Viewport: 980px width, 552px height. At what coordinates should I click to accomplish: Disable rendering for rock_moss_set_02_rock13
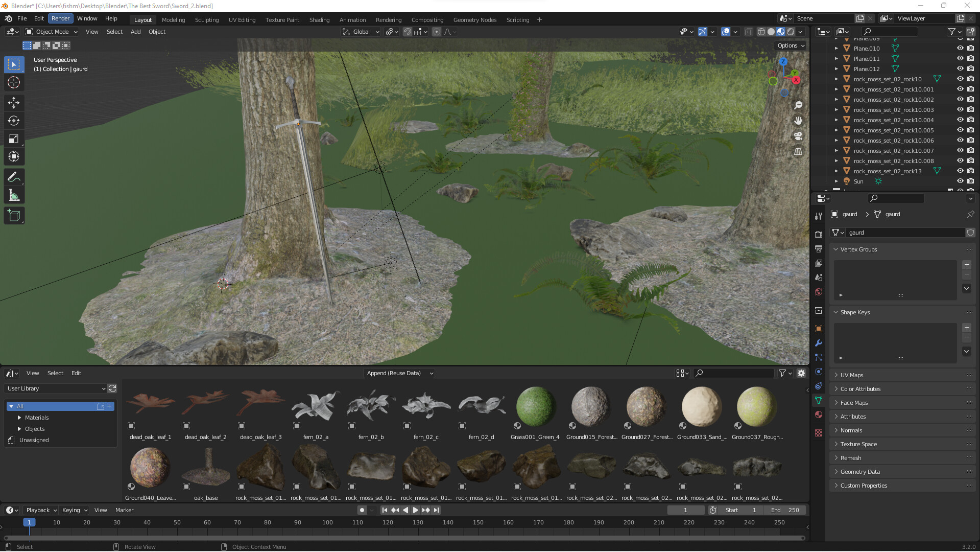click(x=970, y=171)
